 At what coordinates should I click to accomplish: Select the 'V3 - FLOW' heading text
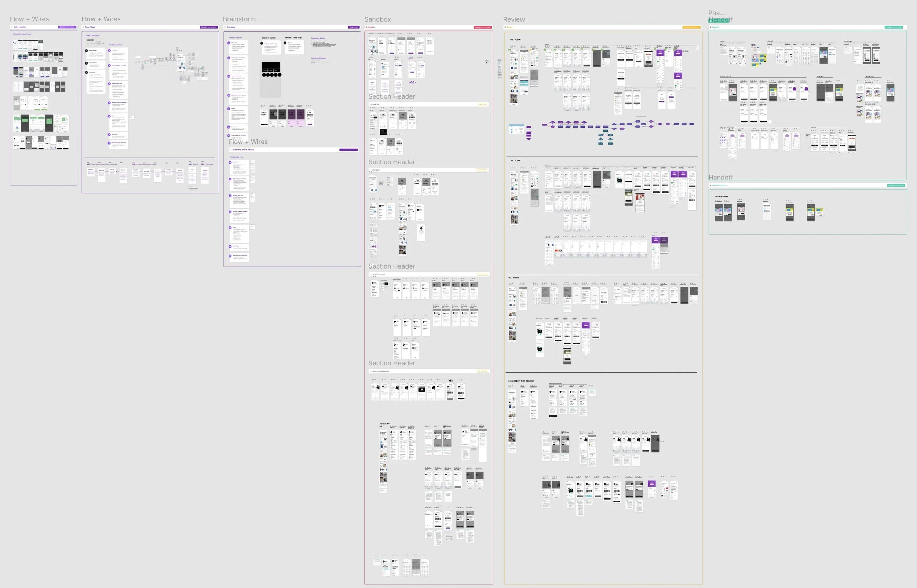515,40
